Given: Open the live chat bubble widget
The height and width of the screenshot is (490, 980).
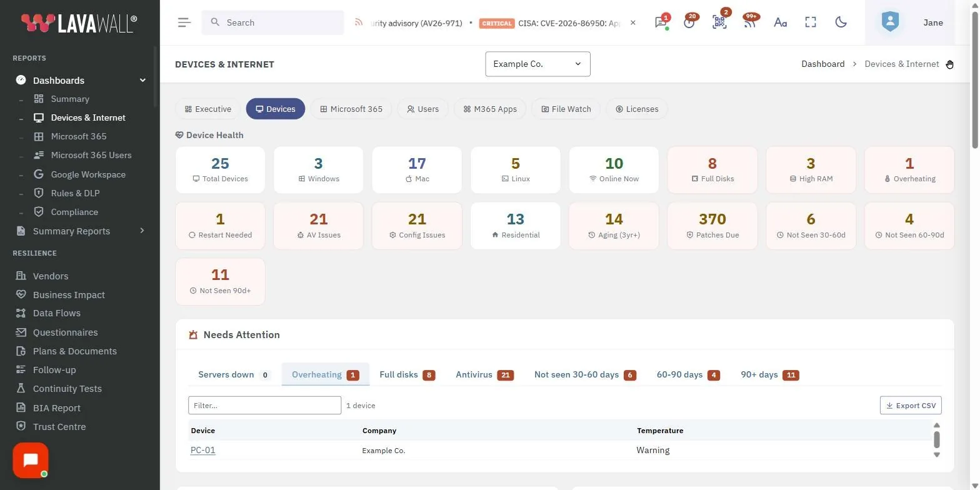Looking at the screenshot, I should coord(31,461).
